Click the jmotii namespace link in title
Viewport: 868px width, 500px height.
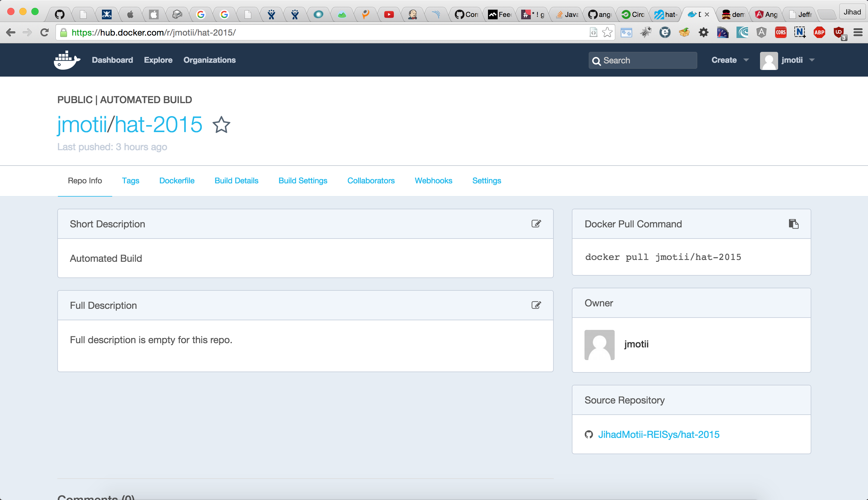82,124
